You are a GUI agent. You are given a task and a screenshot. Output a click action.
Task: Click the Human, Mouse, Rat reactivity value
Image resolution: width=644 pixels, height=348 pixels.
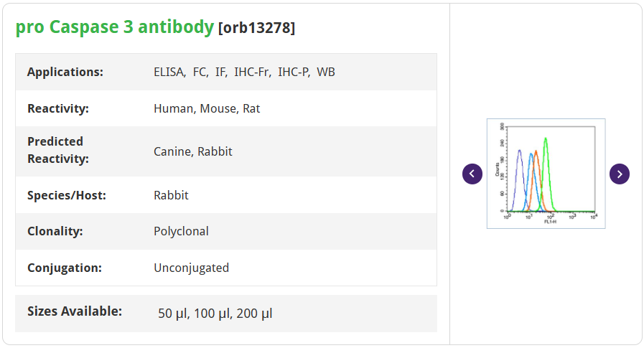(207, 108)
